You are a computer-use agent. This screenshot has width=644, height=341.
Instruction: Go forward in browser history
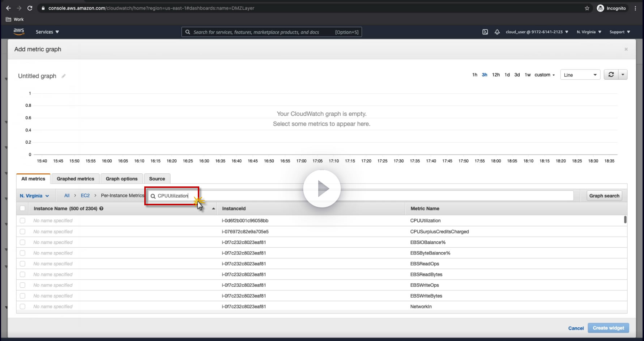pyautogui.click(x=19, y=8)
